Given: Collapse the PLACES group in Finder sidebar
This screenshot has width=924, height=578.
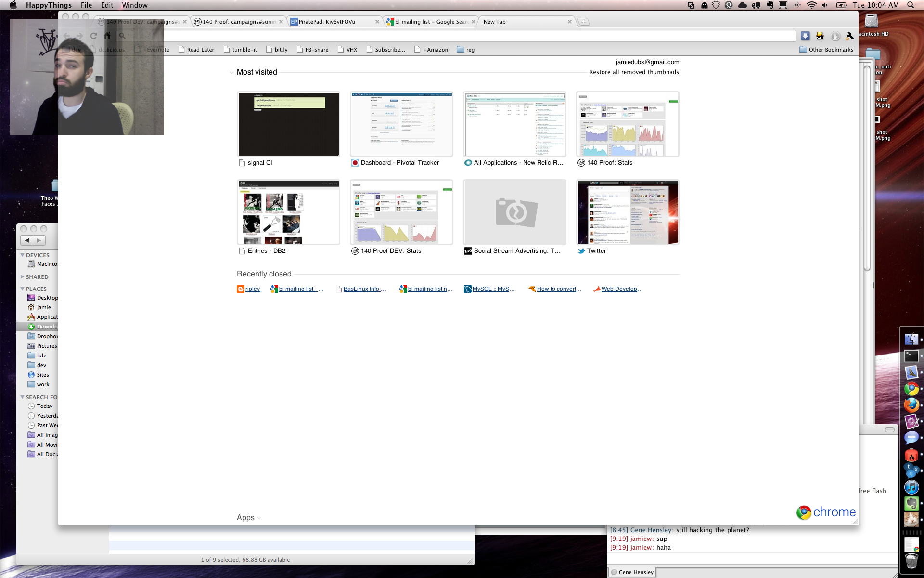Looking at the screenshot, I should pos(22,289).
